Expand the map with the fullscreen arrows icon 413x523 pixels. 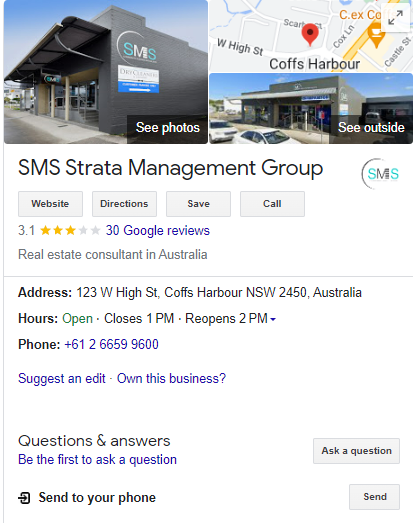click(x=395, y=18)
